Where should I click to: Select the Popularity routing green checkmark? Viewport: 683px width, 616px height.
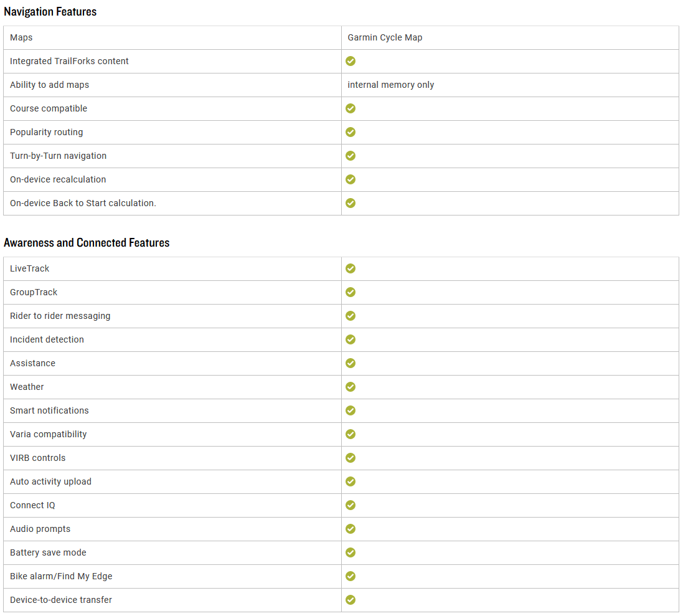(x=350, y=132)
